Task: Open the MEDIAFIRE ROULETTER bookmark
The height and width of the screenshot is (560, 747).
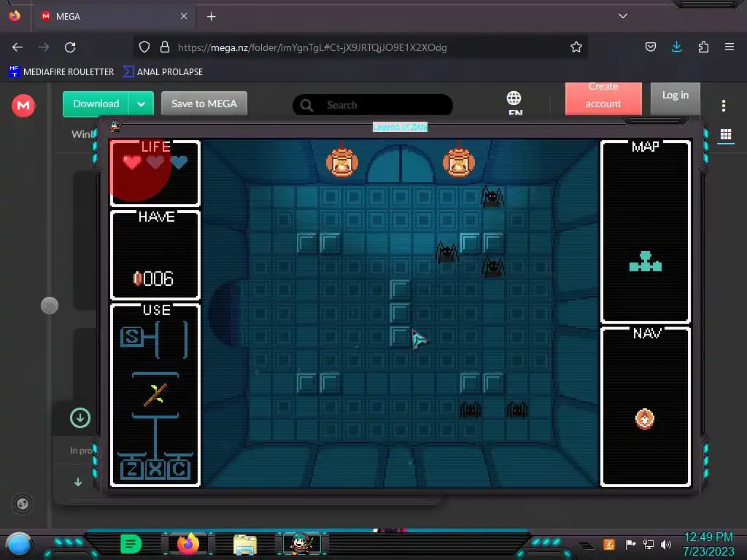Action: pos(61,72)
